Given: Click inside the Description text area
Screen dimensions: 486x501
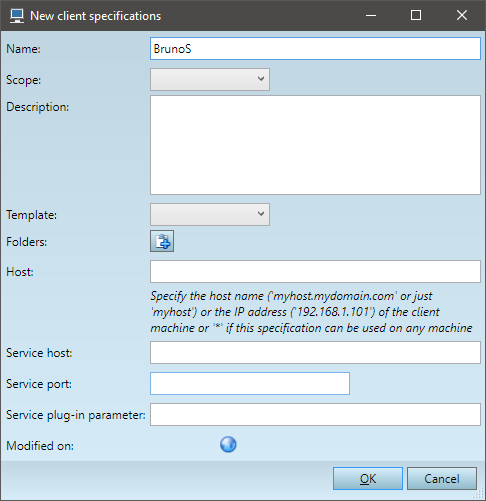Looking at the screenshot, I should tap(315, 145).
